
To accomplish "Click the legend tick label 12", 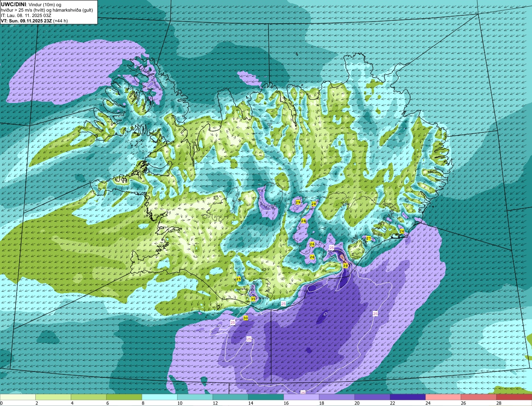I will tap(215, 403).
